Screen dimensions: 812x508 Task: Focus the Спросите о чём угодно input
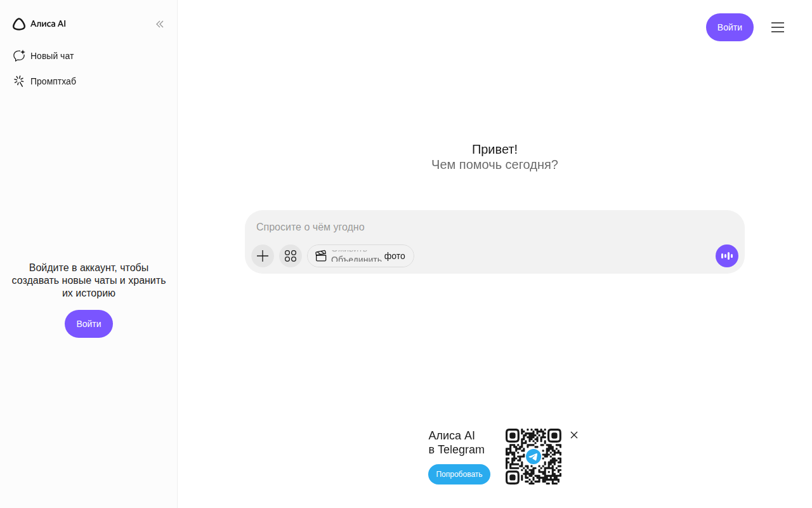[494, 227]
